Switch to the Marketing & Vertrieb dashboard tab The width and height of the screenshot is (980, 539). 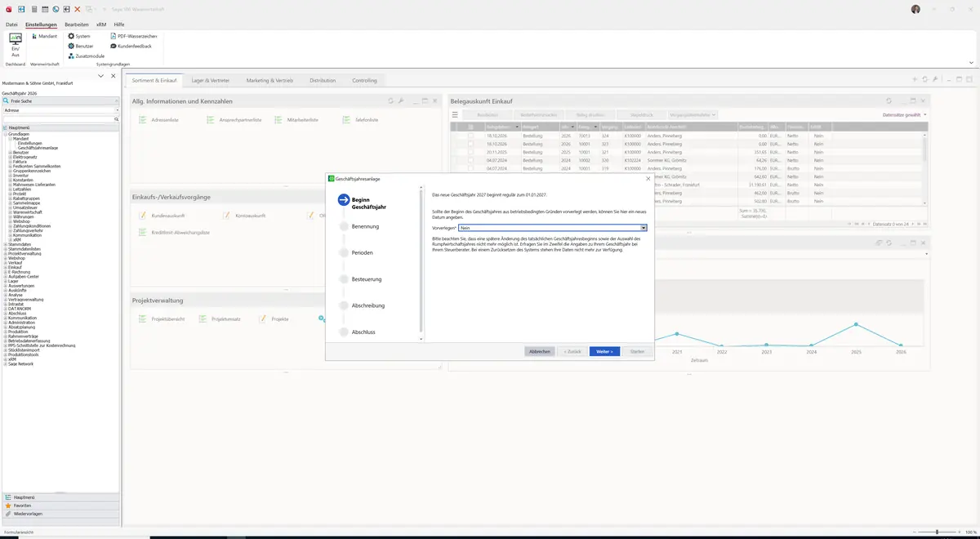click(269, 81)
